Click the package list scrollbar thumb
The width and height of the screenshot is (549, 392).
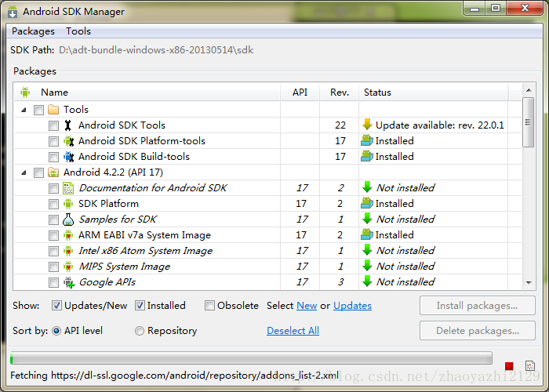point(529,122)
